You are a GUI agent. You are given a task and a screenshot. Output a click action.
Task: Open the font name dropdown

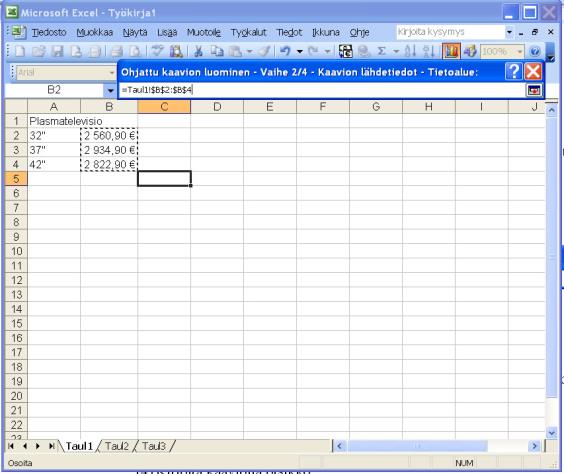pyautogui.click(x=112, y=73)
